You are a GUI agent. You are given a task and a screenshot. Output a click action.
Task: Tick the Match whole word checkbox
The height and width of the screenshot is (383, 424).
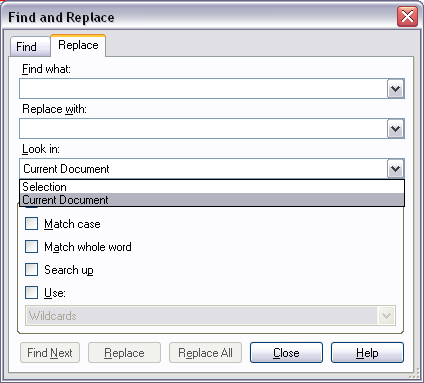[x=31, y=247]
